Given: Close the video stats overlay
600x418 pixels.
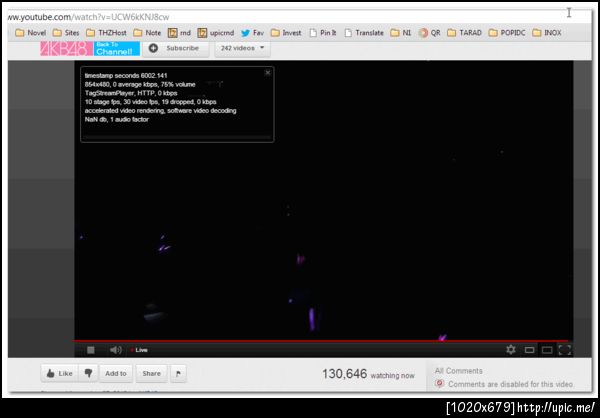Looking at the screenshot, I should point(268,72).
